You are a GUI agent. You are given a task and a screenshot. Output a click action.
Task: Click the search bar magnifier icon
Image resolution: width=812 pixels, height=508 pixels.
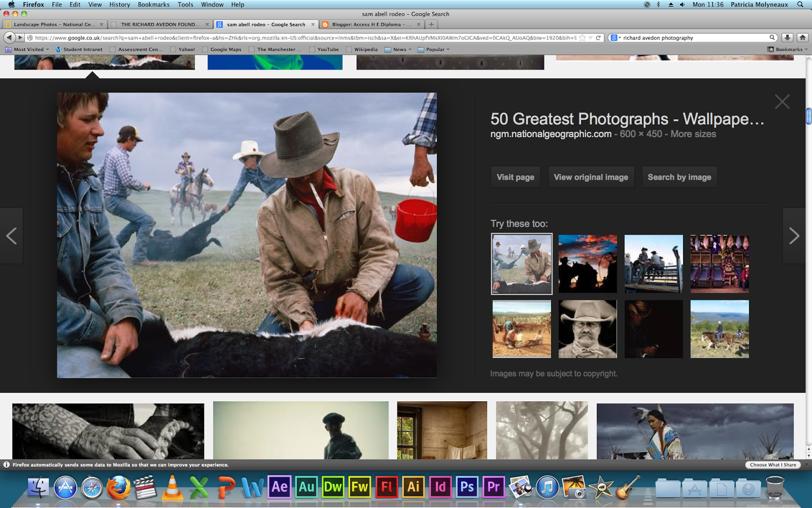click(x=772, y=38)
